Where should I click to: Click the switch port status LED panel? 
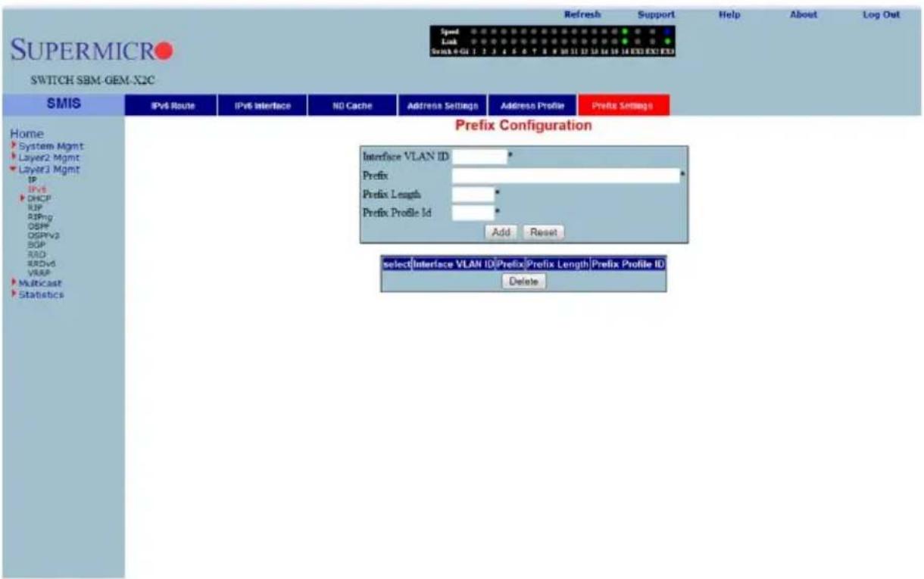click(552, 42)
